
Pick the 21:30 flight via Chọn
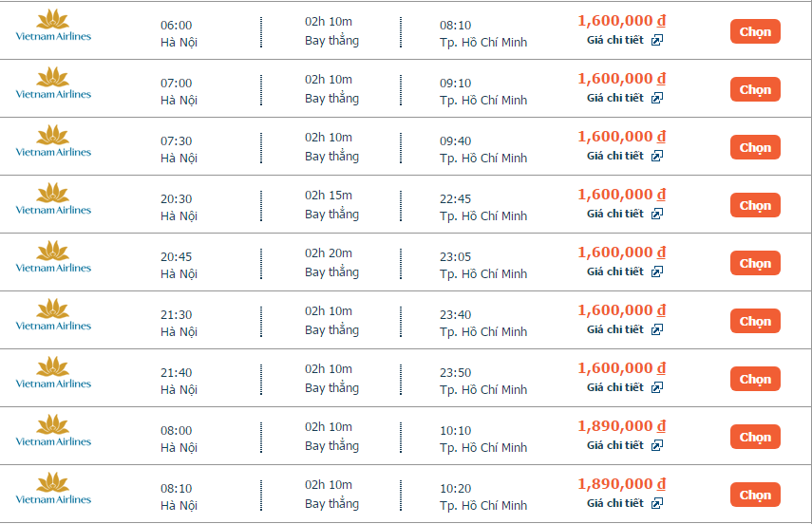click(755, 321)
